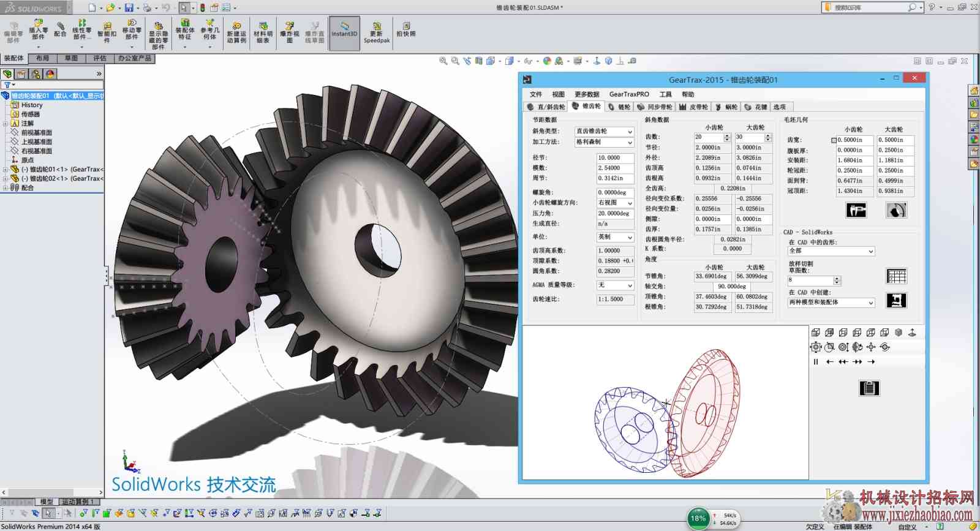
Task: Click the Rebuild traffic light icon
Action: 203,7
